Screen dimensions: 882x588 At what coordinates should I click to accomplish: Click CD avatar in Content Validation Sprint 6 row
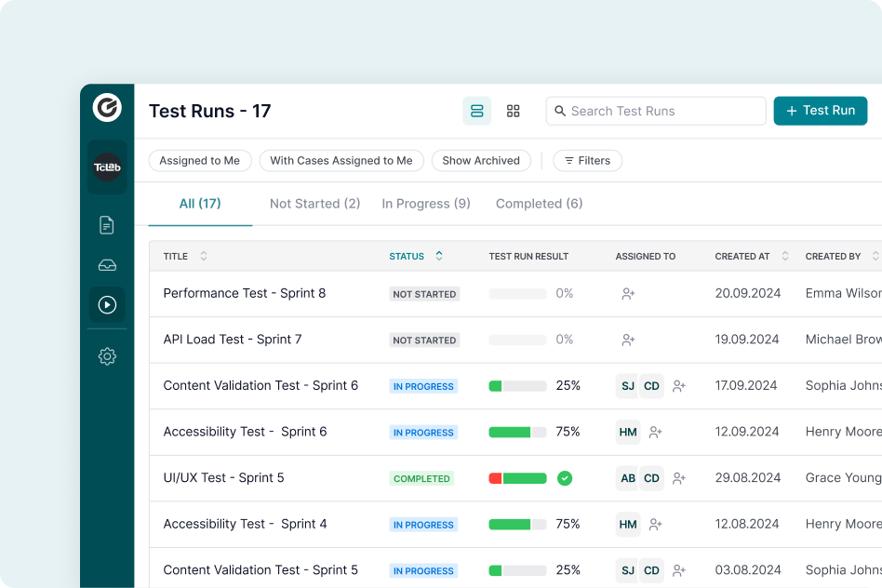(651, 386)
